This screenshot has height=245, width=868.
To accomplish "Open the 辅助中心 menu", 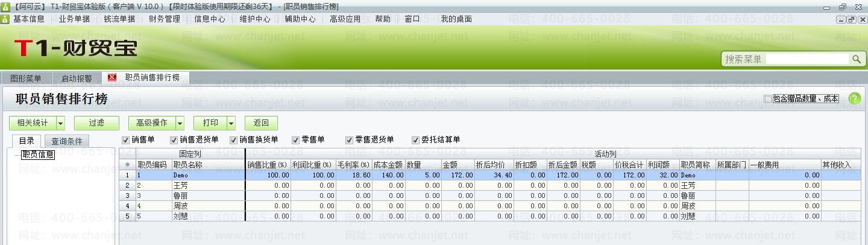I will click(300, 19).
